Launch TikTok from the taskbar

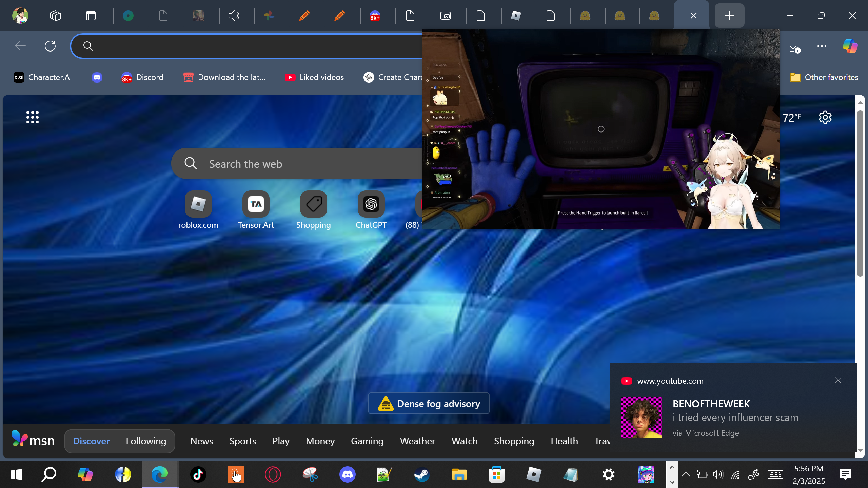coord(198,474)
